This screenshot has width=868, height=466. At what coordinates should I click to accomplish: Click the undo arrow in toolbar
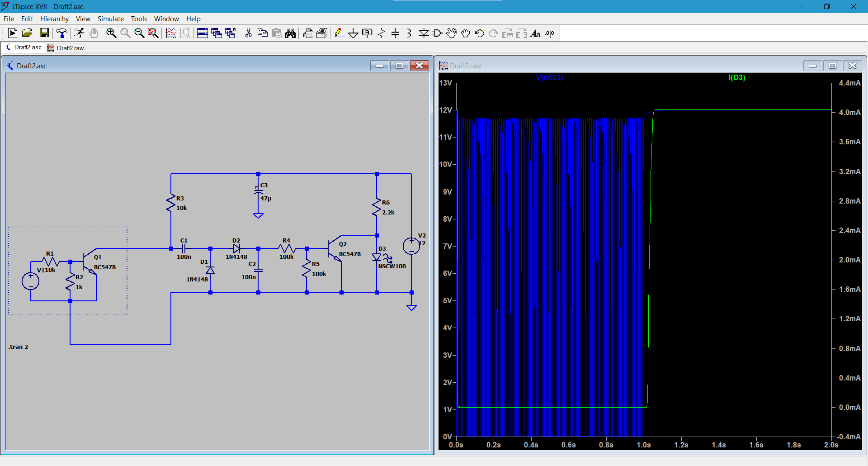[x=480, y=33]
